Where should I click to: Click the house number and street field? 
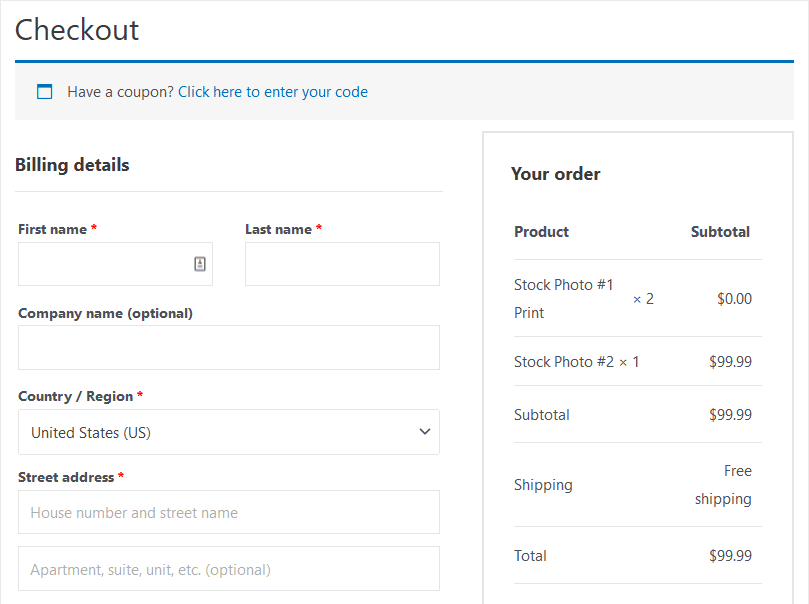pyautogui.click(x=228, y=511)
